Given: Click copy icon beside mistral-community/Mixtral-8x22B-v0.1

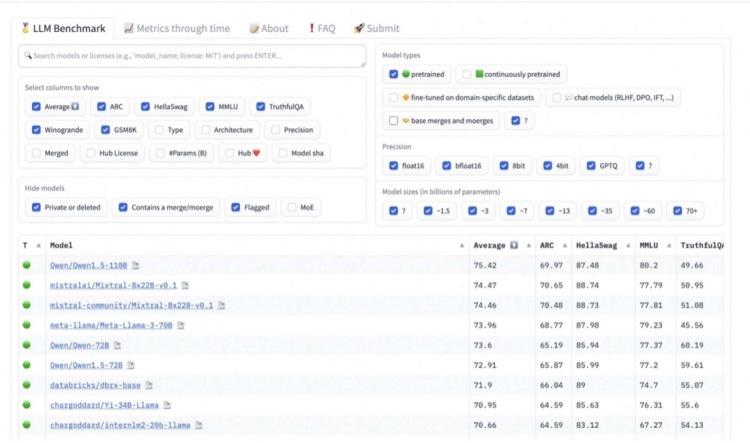Looking at the screenshot, I should (x=221, y=305).
